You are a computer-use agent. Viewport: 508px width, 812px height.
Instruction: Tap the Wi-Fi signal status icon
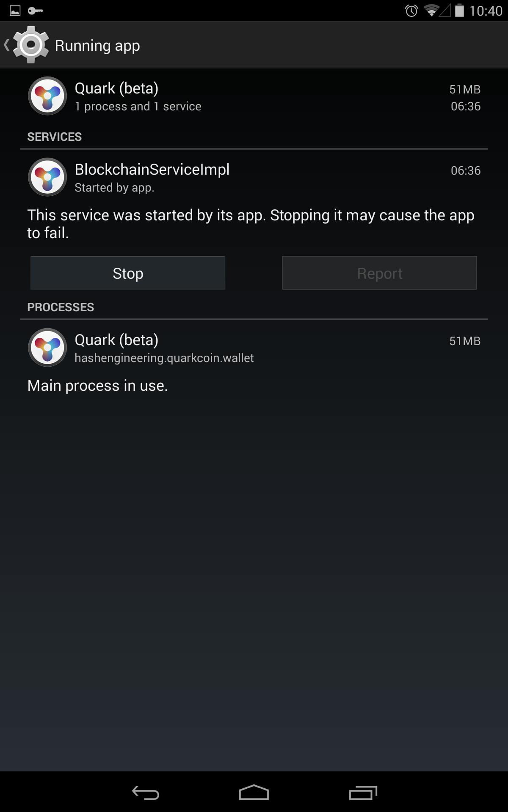tap(431, 11)
